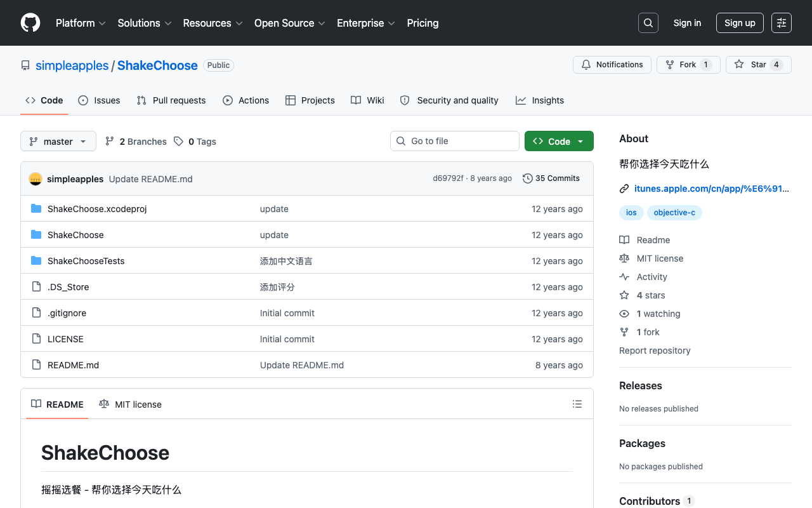This screenshot has width=812, height=508.
Task: Open the Releases heading link
Action: [641, 385]
